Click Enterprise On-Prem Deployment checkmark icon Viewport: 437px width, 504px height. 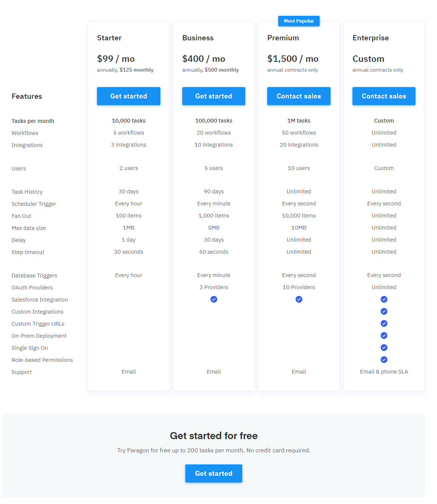[x=384, y=335]
